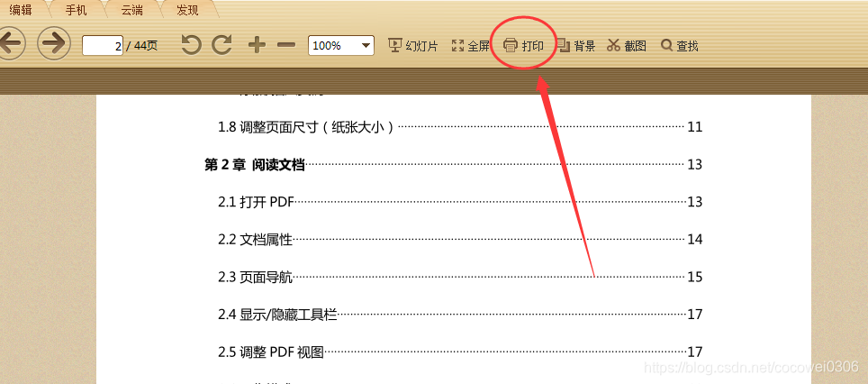The height and width of the screenshot is (384, 868).
Task: Change reading background (背景)
Action: pos(575,46)
